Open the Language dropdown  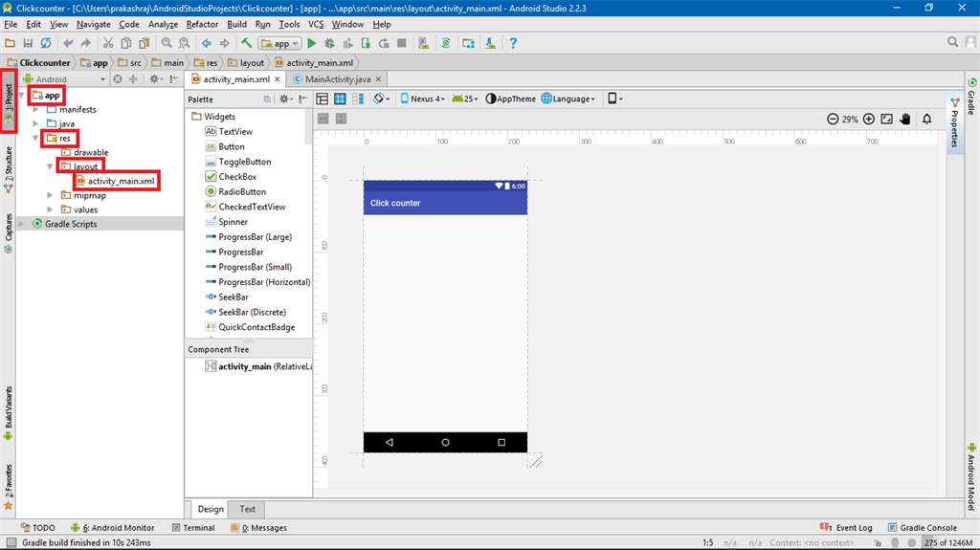click(x=568, y=99)
